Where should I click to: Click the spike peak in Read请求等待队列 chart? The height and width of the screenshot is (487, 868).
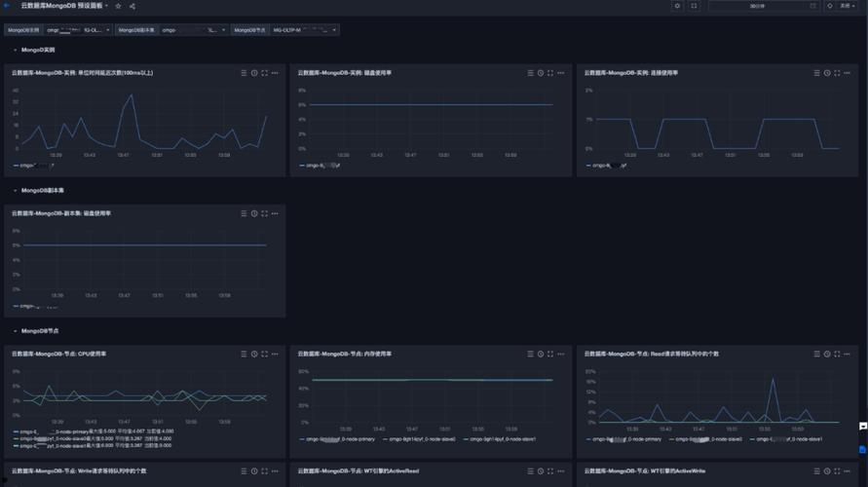[773, 379]
